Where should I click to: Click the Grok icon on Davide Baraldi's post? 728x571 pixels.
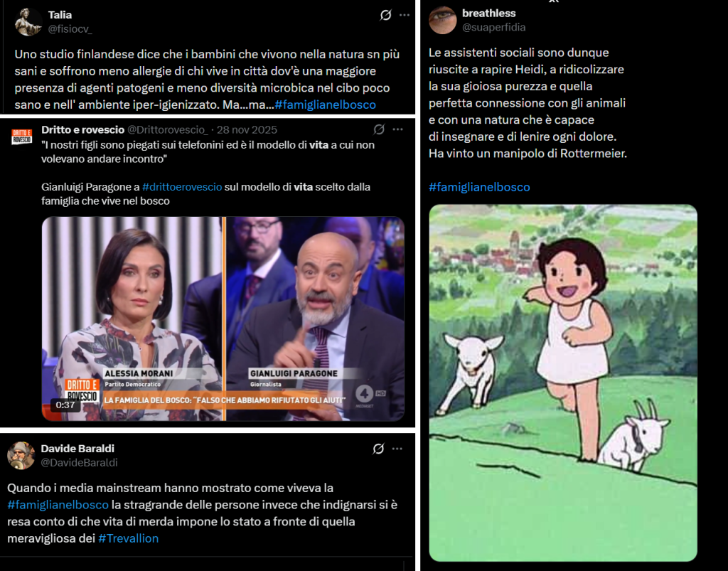tap(378, 449)
